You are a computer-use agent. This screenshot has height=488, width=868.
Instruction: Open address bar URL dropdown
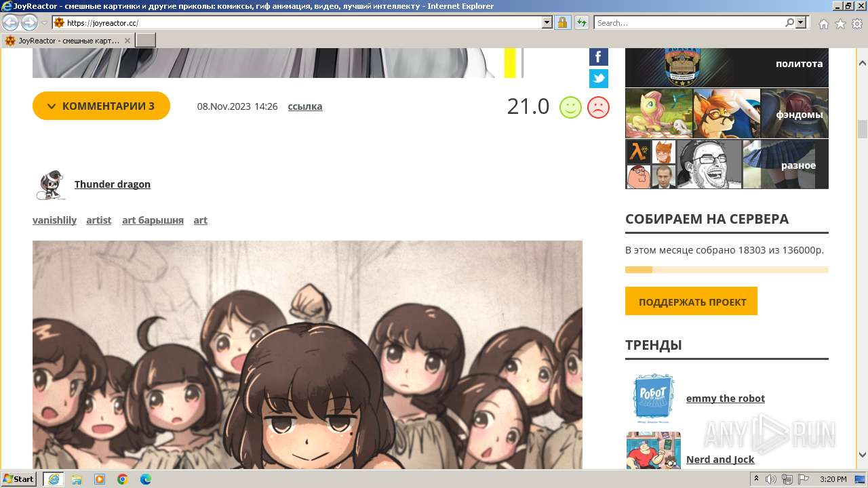(547, 22)
